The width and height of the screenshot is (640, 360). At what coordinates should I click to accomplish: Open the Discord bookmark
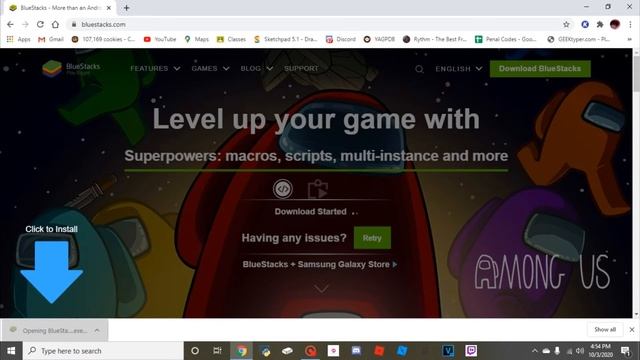[x=341, y=39]
